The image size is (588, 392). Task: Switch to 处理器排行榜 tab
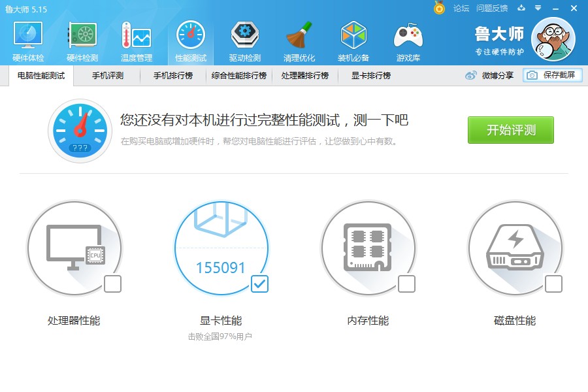pyautogui.click(x=305, y=76)
